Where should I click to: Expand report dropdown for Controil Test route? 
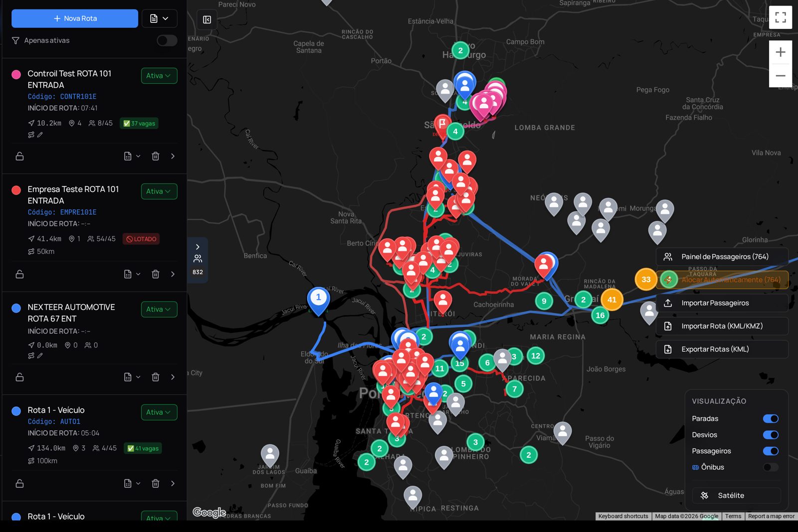click(x=132, y=156)
